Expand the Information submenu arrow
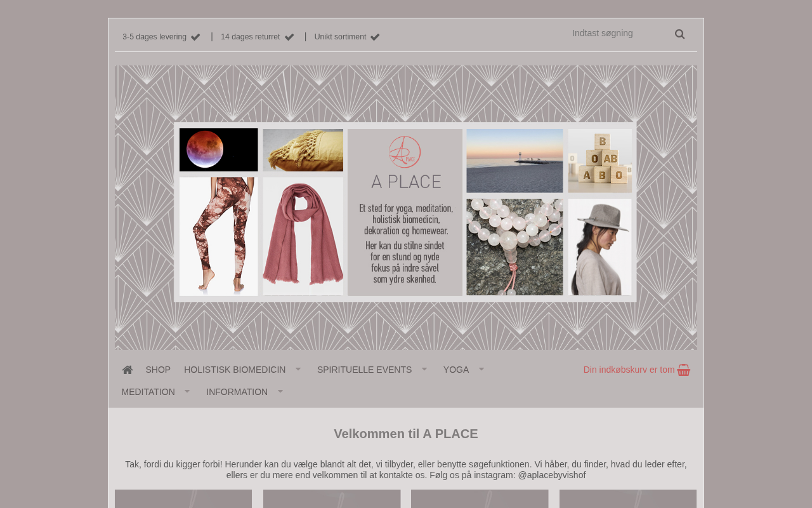Viewport: 812px width, 508px height. (280, 391)
